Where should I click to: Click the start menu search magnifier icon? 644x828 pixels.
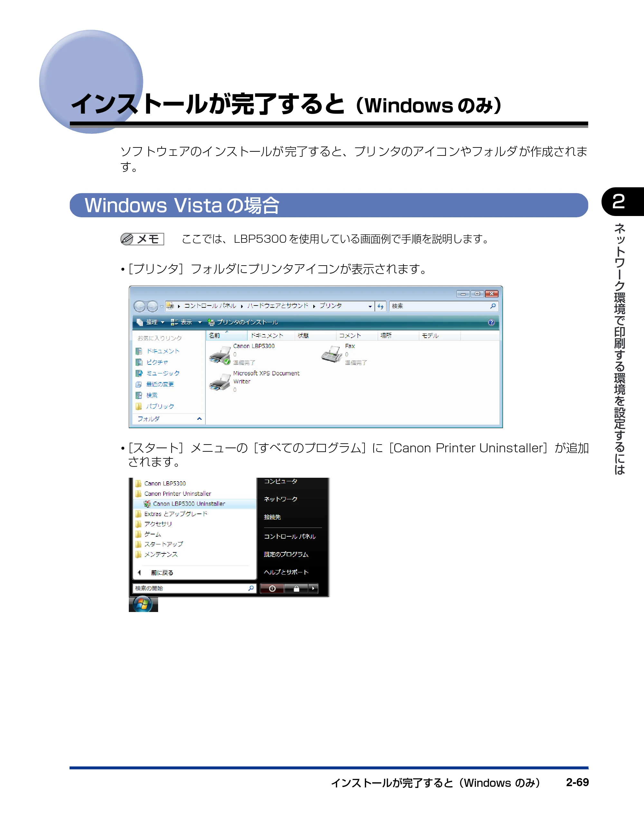(251, 588)
